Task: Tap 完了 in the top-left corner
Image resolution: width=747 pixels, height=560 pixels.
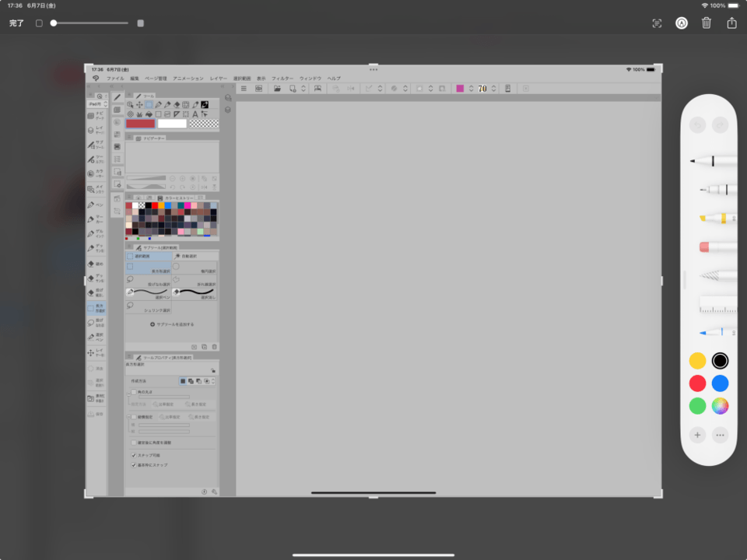Action: click(16, 23)
